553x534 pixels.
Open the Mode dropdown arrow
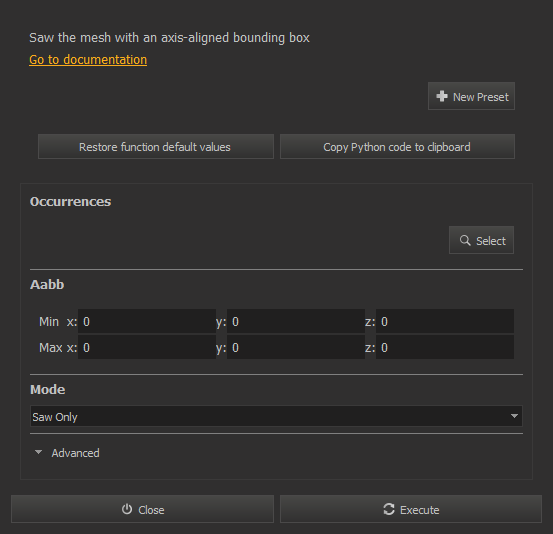[x=514, y=416]
